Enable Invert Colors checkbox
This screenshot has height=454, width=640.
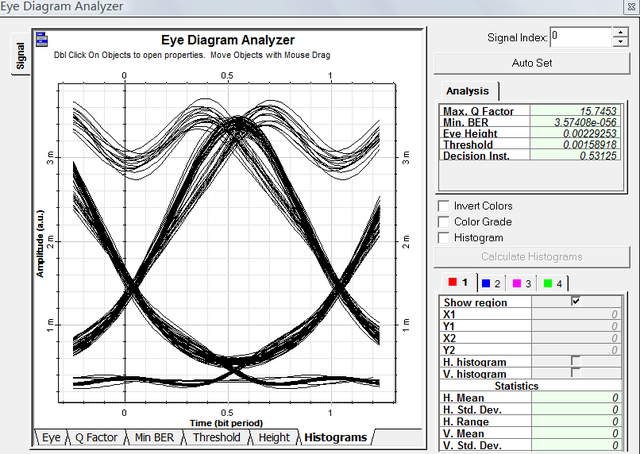pyautogui.click(x=443, y=206)
